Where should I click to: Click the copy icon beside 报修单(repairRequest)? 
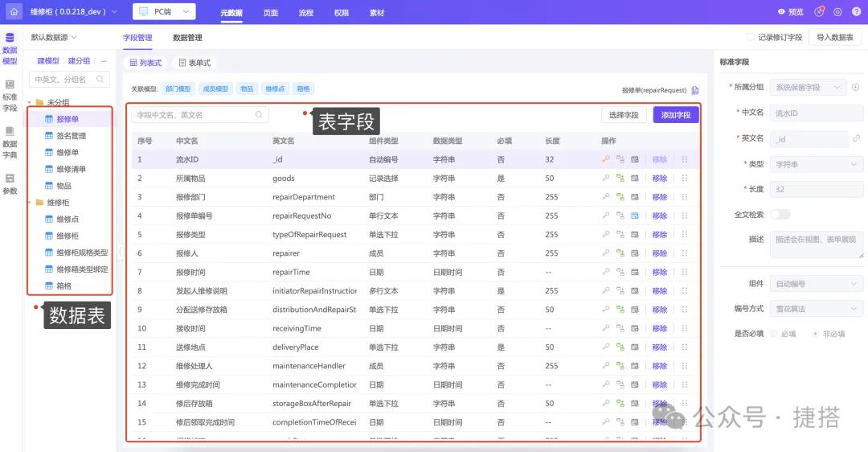695,90
